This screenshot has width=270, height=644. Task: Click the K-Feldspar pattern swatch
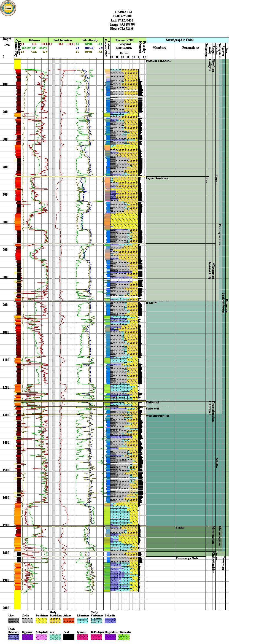point(96,637)
